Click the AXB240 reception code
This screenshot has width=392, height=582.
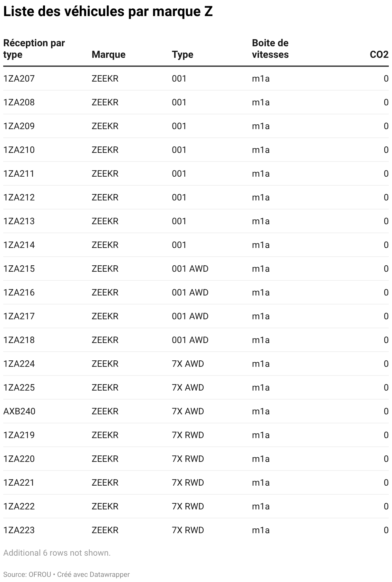[19, 411]
